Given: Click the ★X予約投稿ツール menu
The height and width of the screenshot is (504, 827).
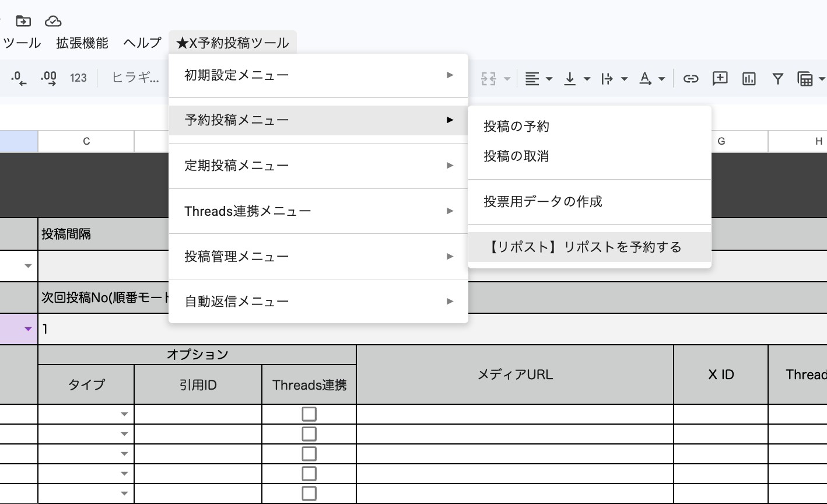Looking at the screenshot, I should (232, 43).
